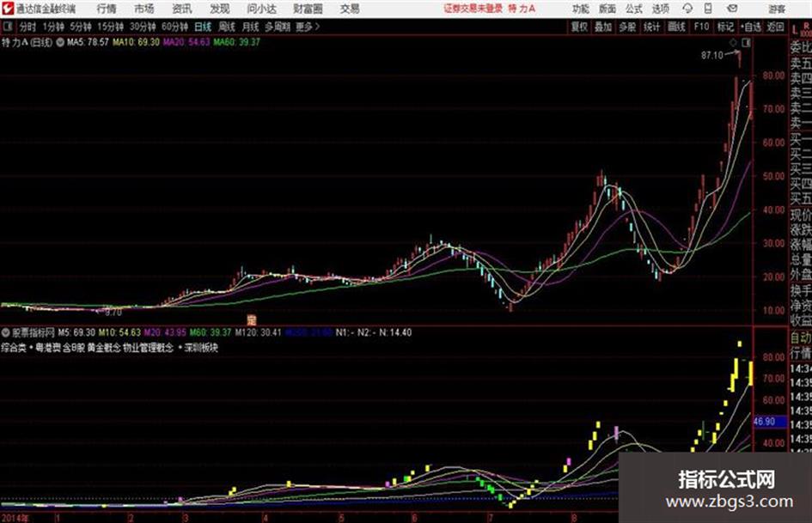Click the customer service headset icon
The image size is (812, 523).
687,9
